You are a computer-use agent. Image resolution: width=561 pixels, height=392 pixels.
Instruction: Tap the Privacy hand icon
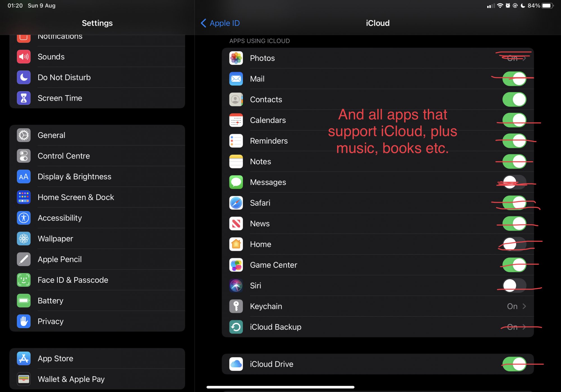(24, 321)
